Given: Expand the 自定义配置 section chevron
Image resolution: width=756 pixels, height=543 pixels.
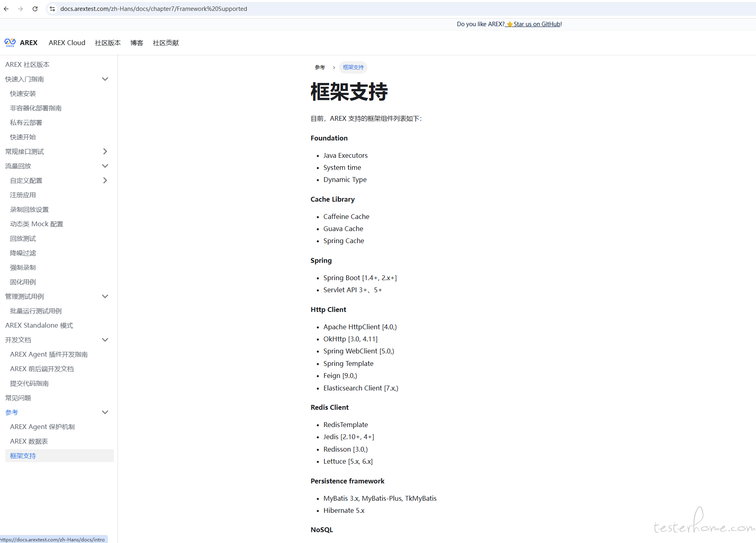Looking at the screenshot, I should click(x=105, y=180).
